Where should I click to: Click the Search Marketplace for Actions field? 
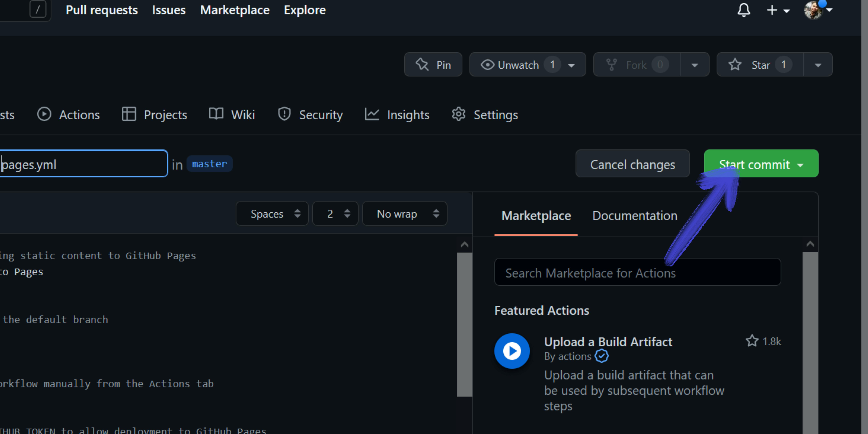638,272
